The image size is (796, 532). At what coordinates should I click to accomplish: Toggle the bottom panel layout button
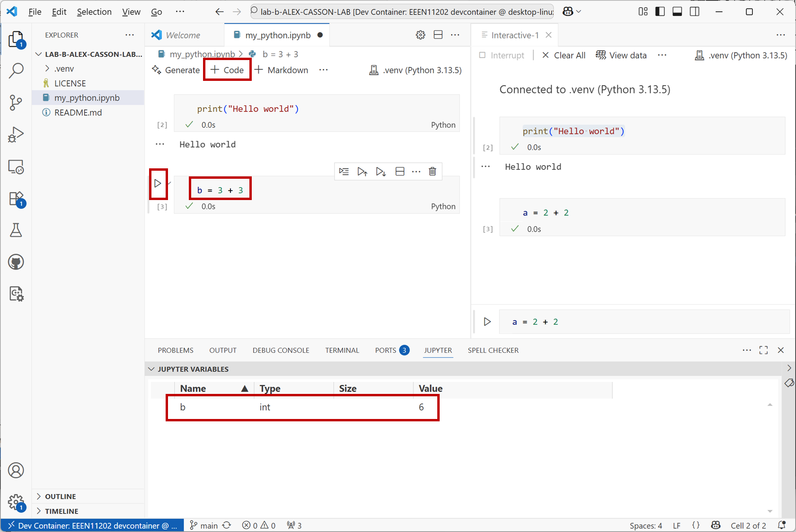click(677, 12)
